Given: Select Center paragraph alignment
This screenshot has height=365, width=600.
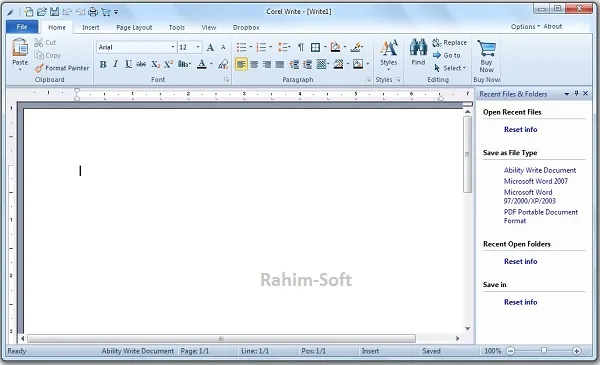Looking at the screenshot, I should pyautogui.click(x=254, y=64).
